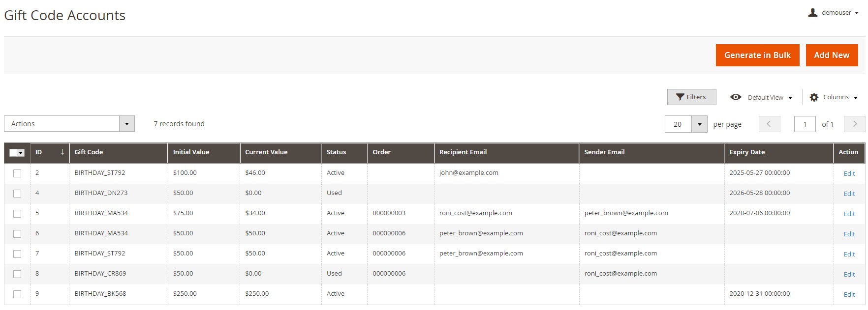Edit gift code BIRTHDAY_DN273
The image size is (868, 310).
(x=849, y=194)
